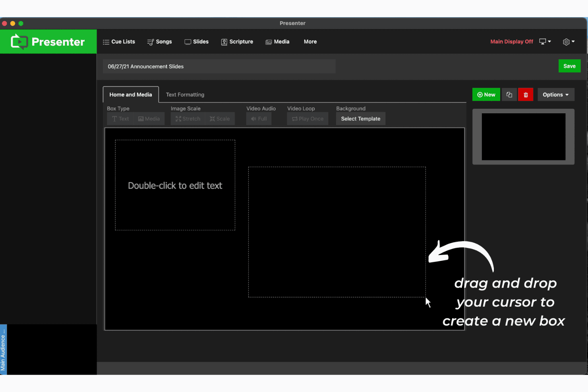Choose Stretch image scale
Viewport: 588px width, 392px height.
(x=188, y=119)
